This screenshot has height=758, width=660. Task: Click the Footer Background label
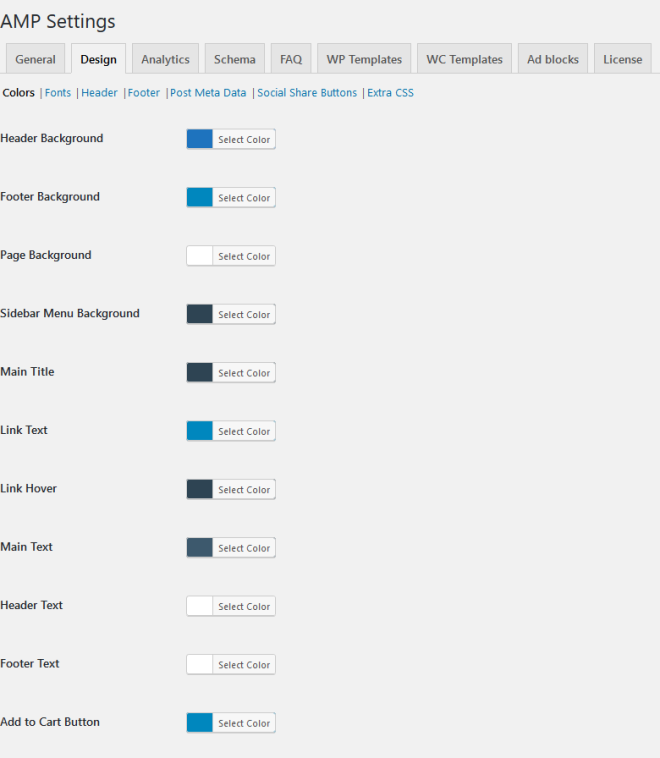[50, 197]
